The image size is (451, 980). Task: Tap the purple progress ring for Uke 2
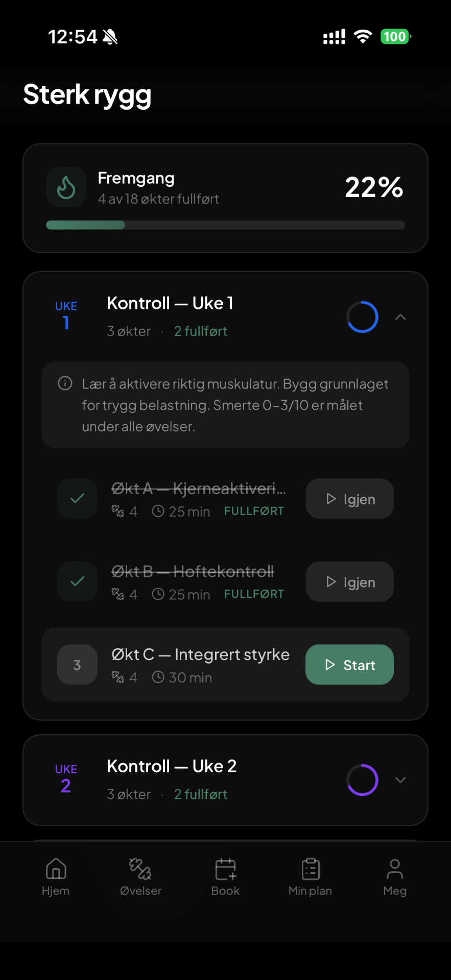[x=362, y=780]
